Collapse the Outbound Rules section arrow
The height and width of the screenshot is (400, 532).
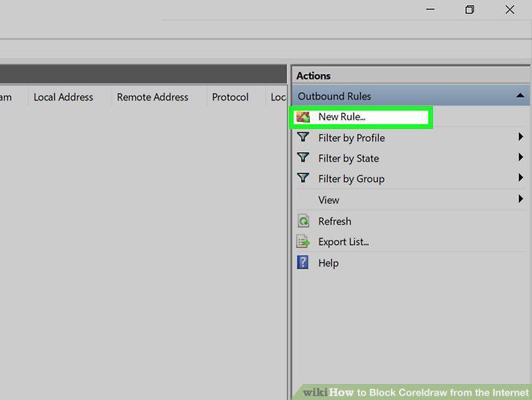520,96
